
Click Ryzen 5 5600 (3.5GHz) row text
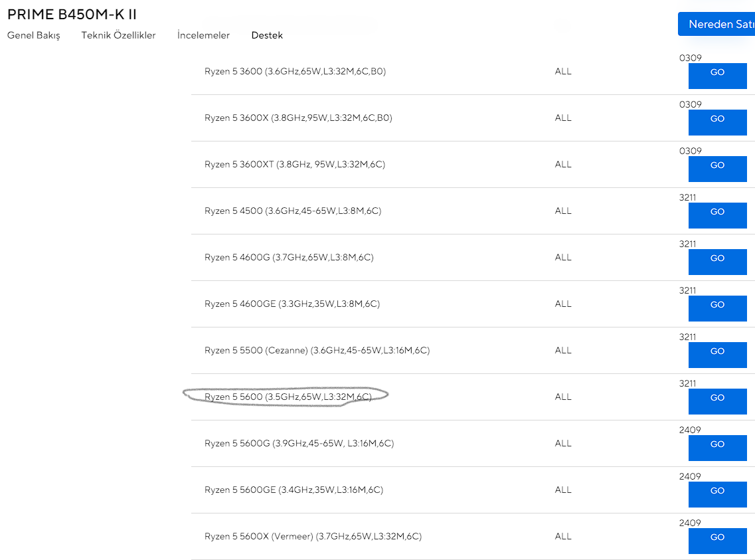coord(288,397)
